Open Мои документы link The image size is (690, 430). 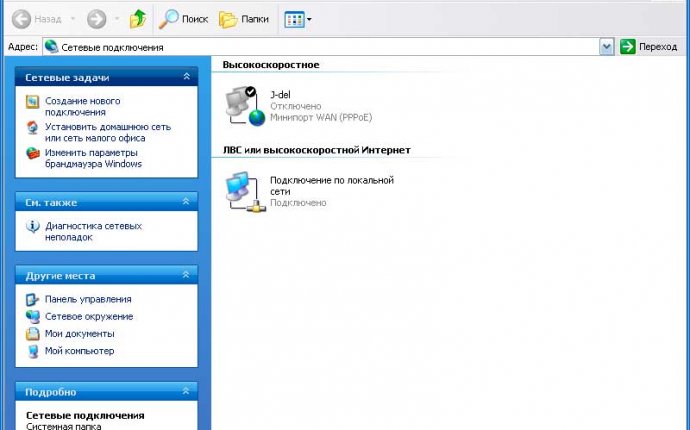80,334
